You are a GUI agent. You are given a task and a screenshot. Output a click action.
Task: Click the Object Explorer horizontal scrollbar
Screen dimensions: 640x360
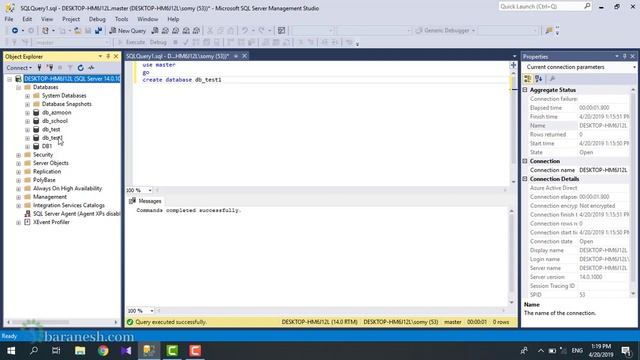[x=62, y=322]
